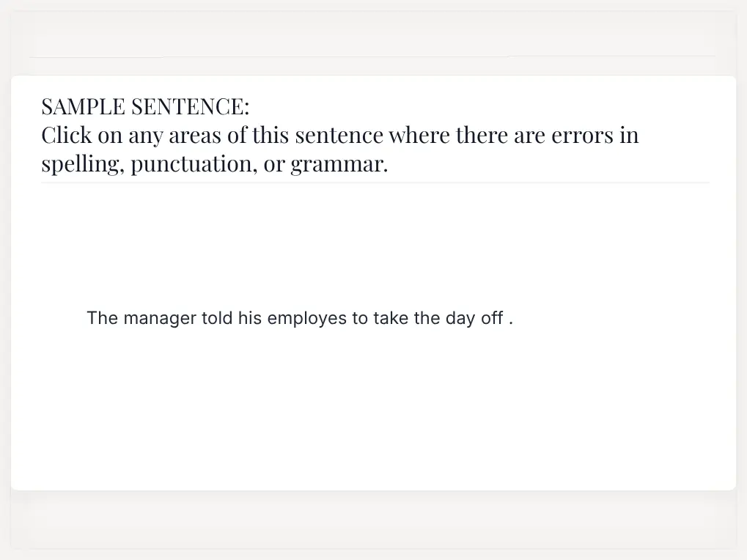Click the word "spelling," in the instructions

pos(83,164)
